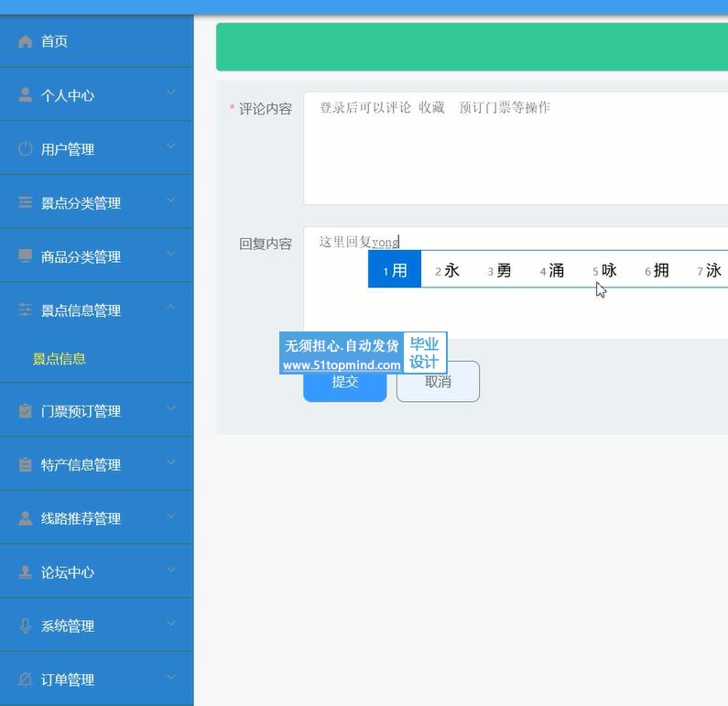Screen dimensions: 728x706
Task: Choose IME candidate 7 泳
Action: click(x=710, y=270)
